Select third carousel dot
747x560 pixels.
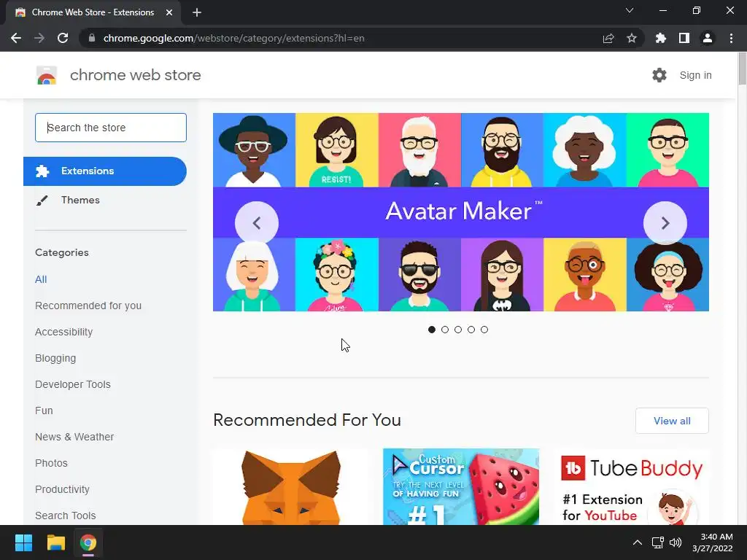458,330
